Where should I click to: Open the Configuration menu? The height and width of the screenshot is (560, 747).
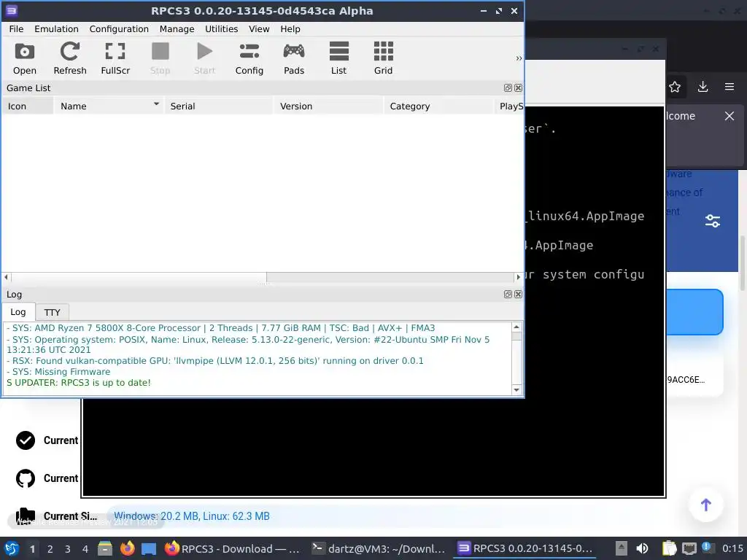click(119, 29)
